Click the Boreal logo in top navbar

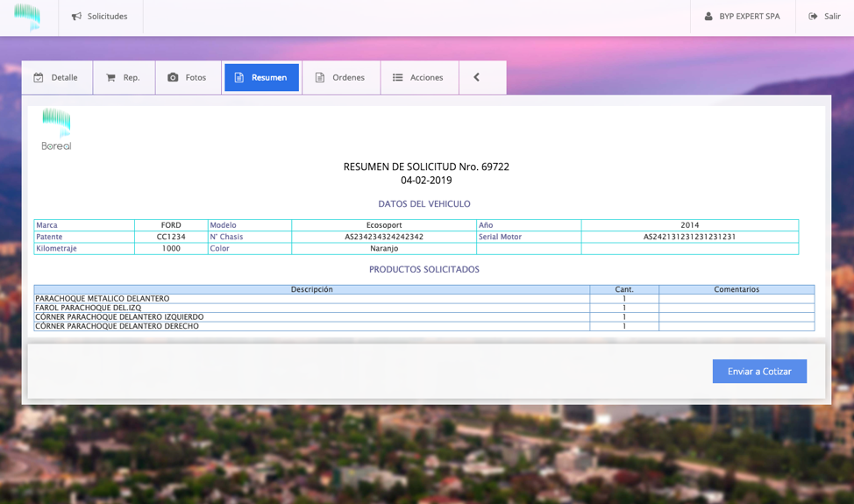[27, 17]
